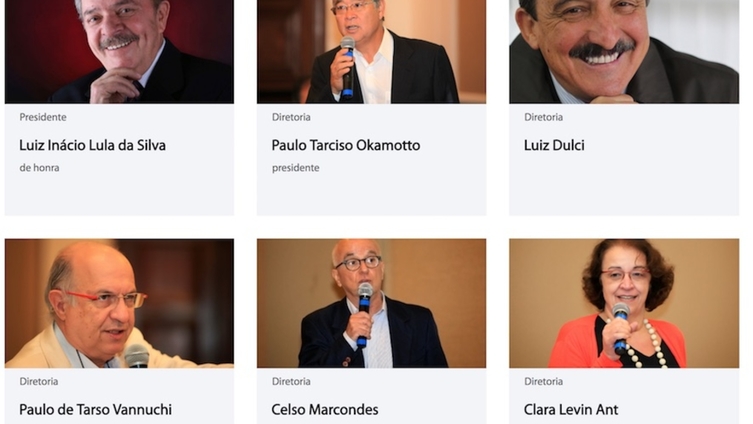View the photo above Clara Levin Ant name
This screenshot has width=753, height=424.
coord(624,303)
